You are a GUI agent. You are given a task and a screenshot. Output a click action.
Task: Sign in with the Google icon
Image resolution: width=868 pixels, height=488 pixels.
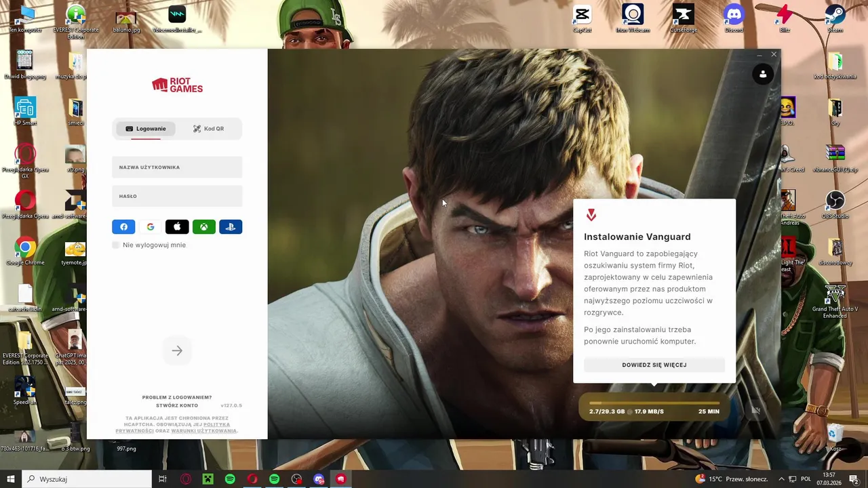coord(151,227)
